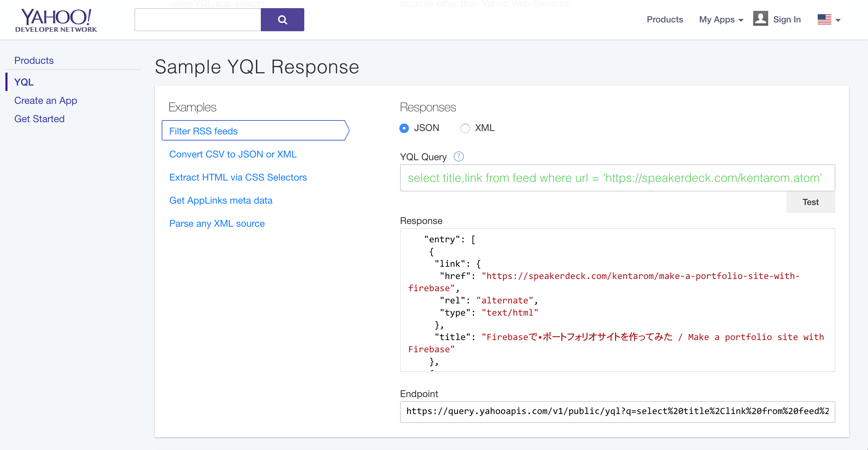Viewport: 868px width, 450px height.
Task: Click the Sign In link
Action: point(787,20)
